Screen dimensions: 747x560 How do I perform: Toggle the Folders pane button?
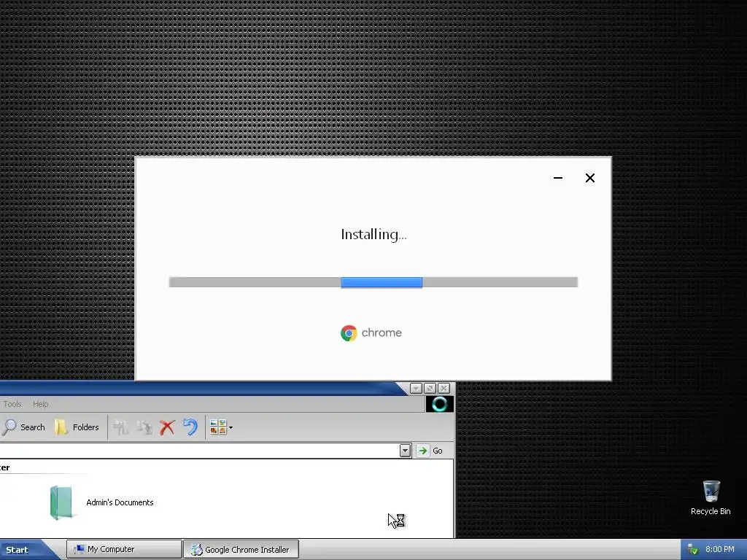[77, 427]
